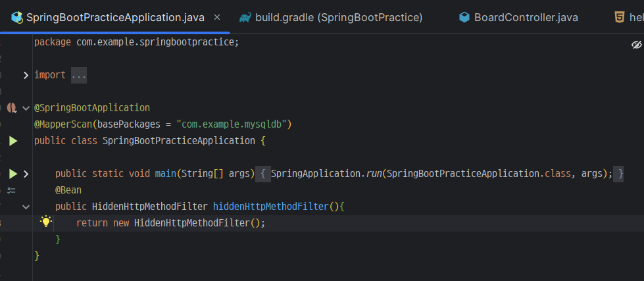Click the return new HiddenHttpMethodFilter() statement

pos(171,222)
